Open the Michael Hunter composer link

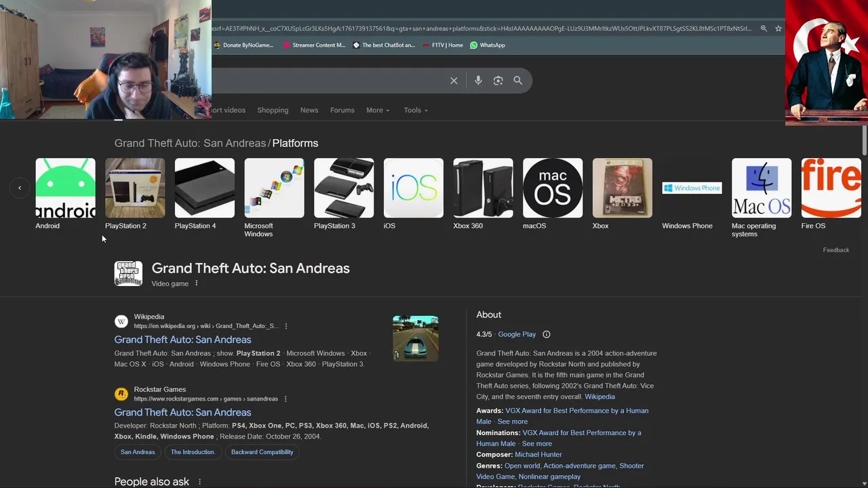pyautogui.click(x=538, y=454)
